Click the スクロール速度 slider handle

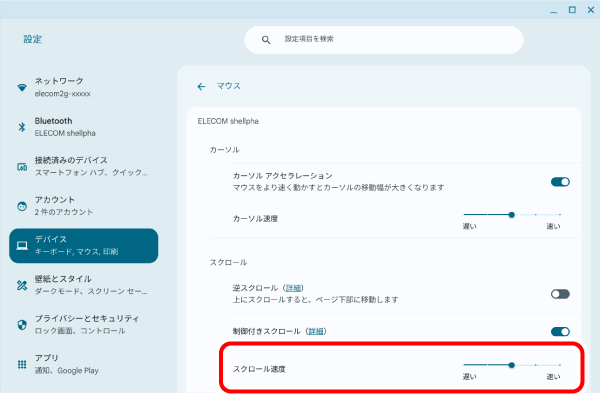pos(511,365)
